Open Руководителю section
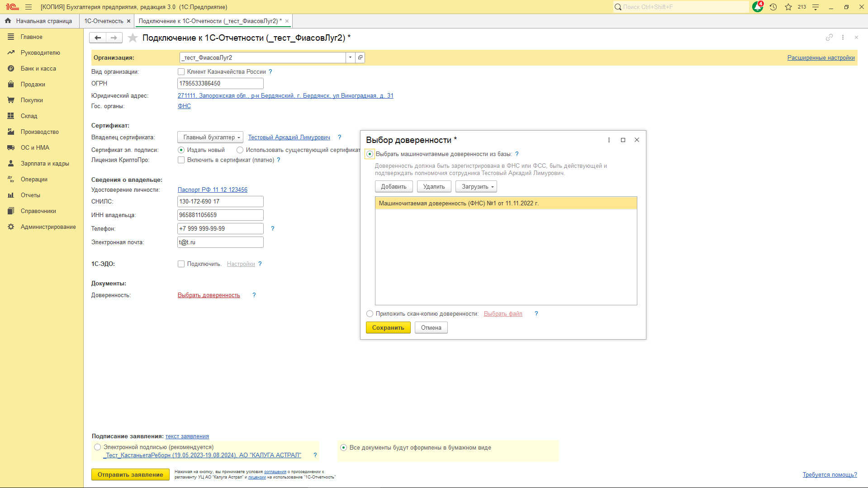 click(x=40, y=52)
